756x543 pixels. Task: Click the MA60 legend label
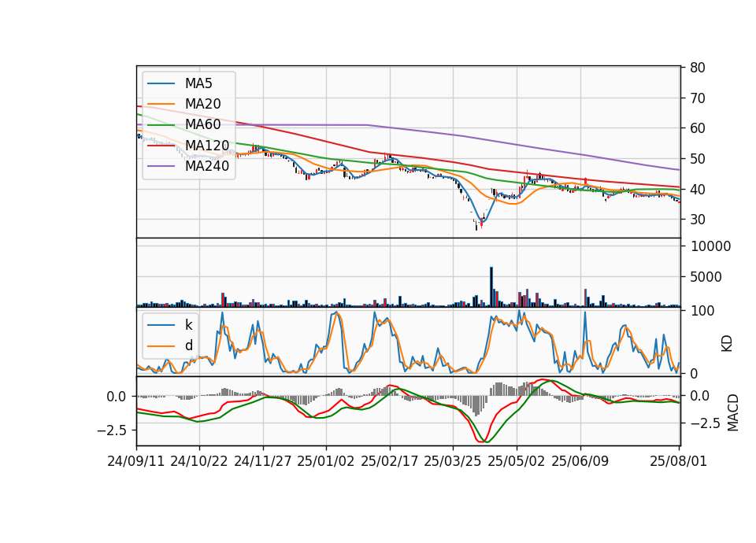click(x=202, y=124)
